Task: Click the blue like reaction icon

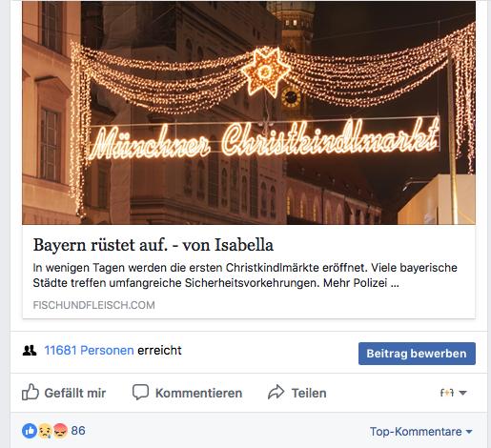Action: [30, 431]
